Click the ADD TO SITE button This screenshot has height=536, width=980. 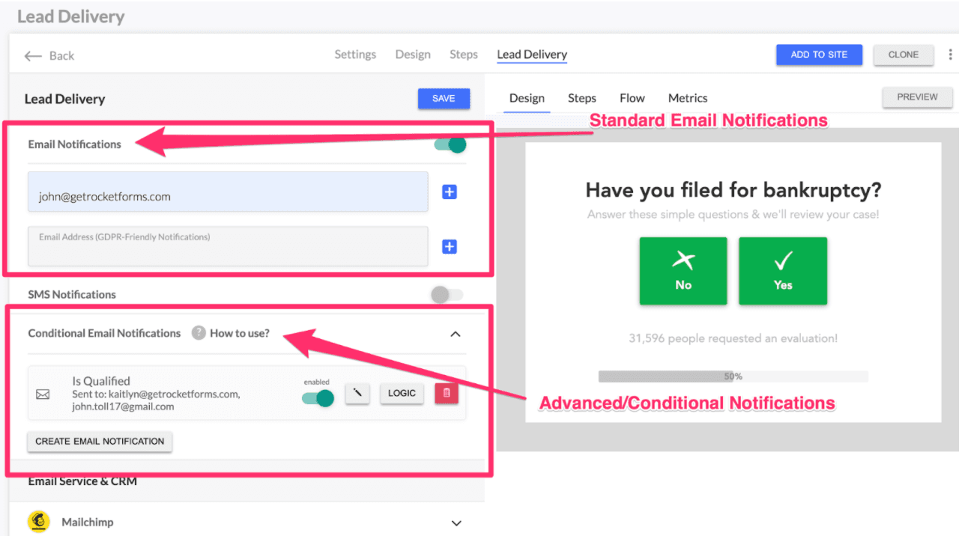pyautogui.click(x=819, y=55)
